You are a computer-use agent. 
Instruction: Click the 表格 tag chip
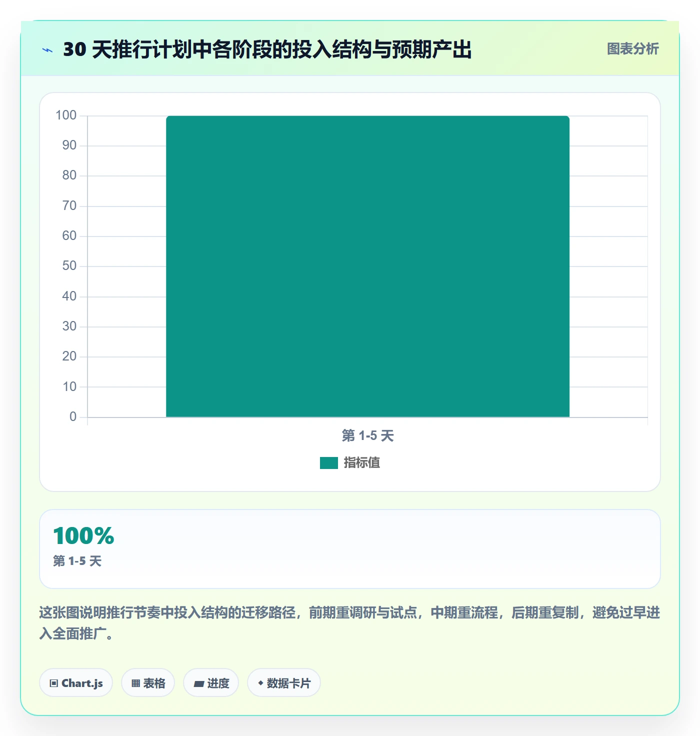tap(148, 683)
